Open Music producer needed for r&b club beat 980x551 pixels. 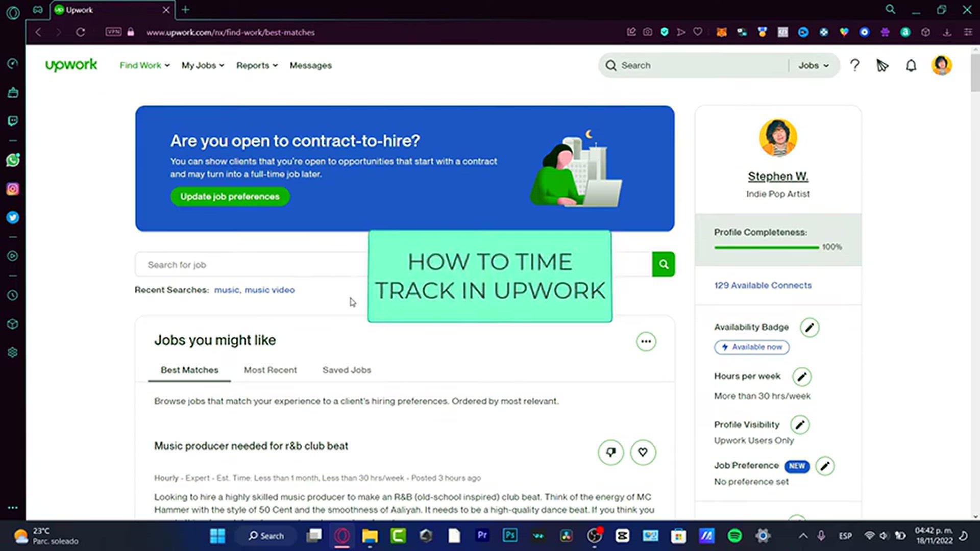pos(251,446)
